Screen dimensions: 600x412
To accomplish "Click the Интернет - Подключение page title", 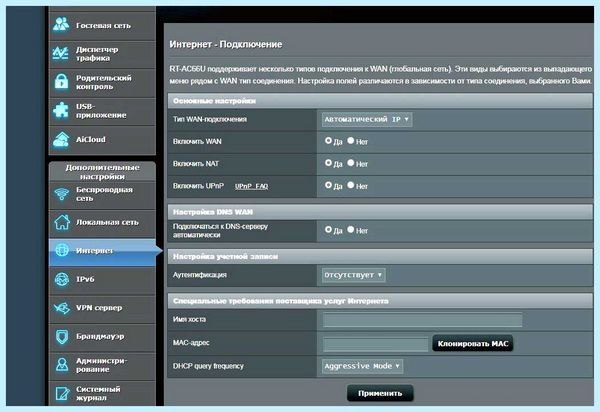I will pyautogui.click(x=226, y=44).
